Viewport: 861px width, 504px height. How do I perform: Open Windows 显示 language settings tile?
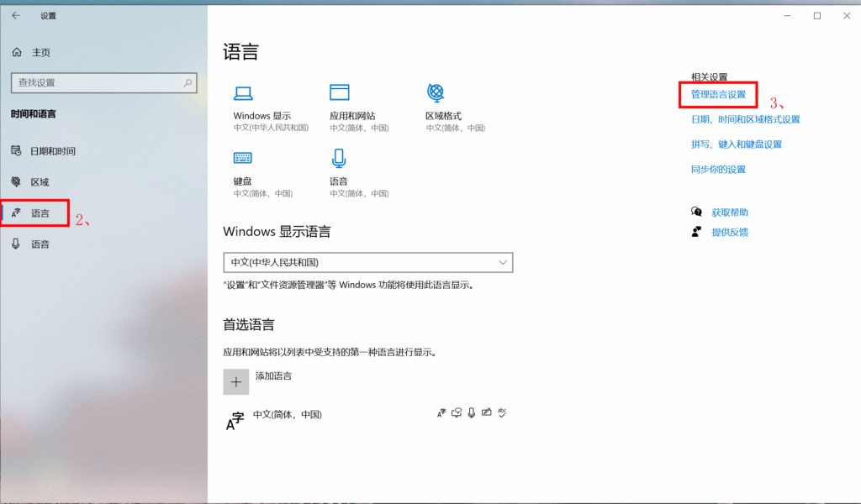244,102
